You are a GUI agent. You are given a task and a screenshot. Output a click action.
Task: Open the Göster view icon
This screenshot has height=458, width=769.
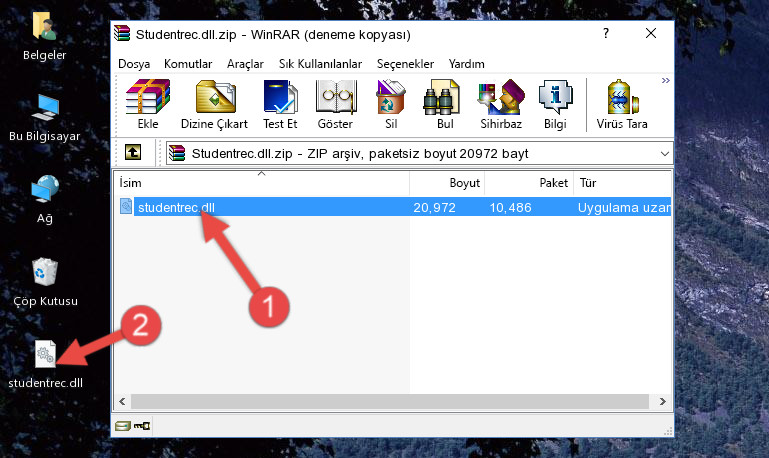point(335,104)
